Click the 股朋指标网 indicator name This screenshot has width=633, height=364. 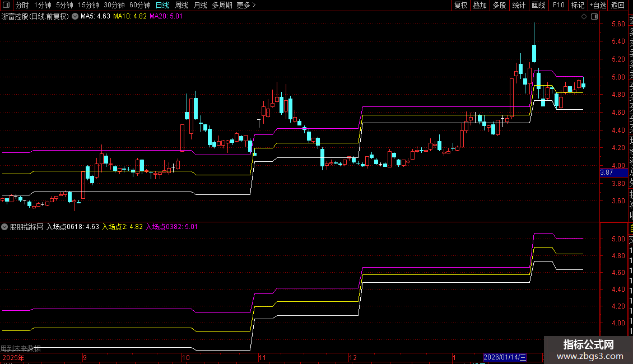click(x=27, y=227)
